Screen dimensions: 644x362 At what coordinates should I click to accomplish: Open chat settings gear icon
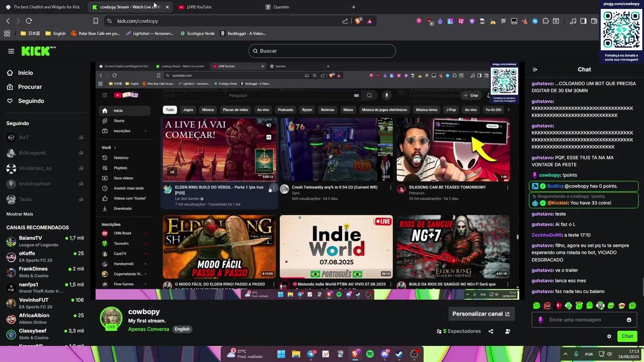pos(609,336)
